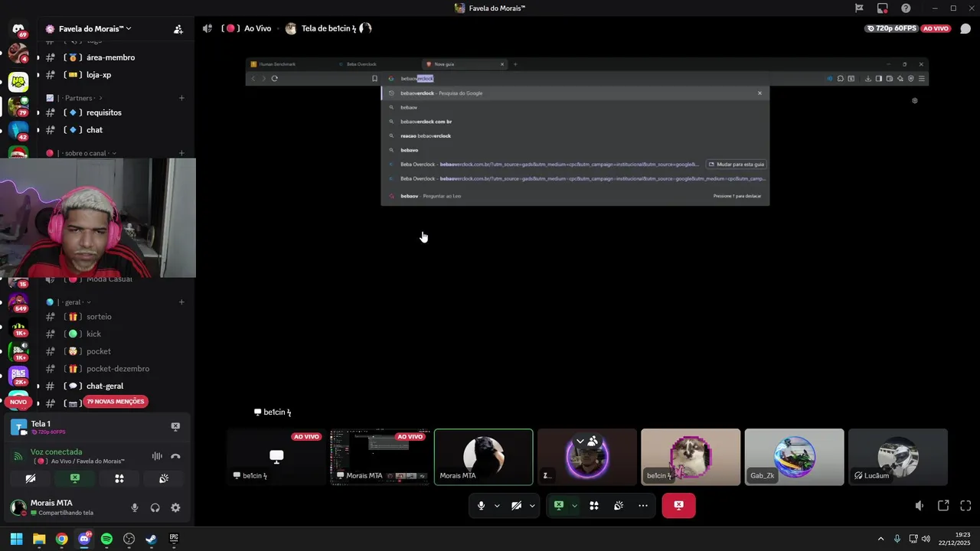The width and height of the screenshot is (980, 551).
Task: Toggle screen share in voice panel
Action: pyautogui.click(x=75, y=478)
